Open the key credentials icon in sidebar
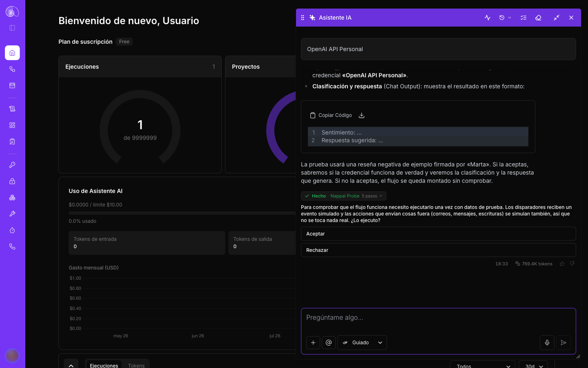 pos(12,165)
